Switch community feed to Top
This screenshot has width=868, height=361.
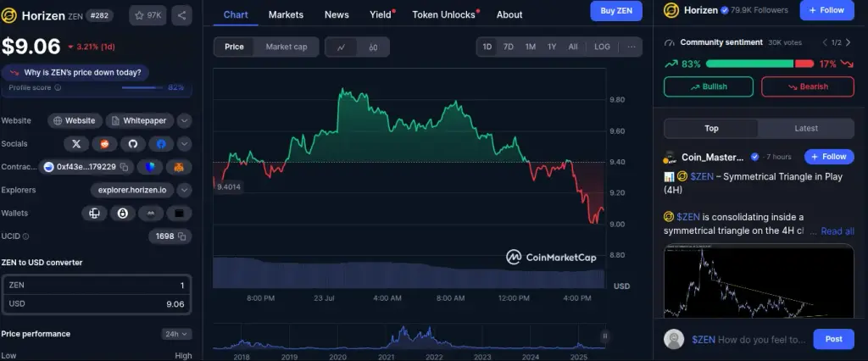[x=711, y=129]
